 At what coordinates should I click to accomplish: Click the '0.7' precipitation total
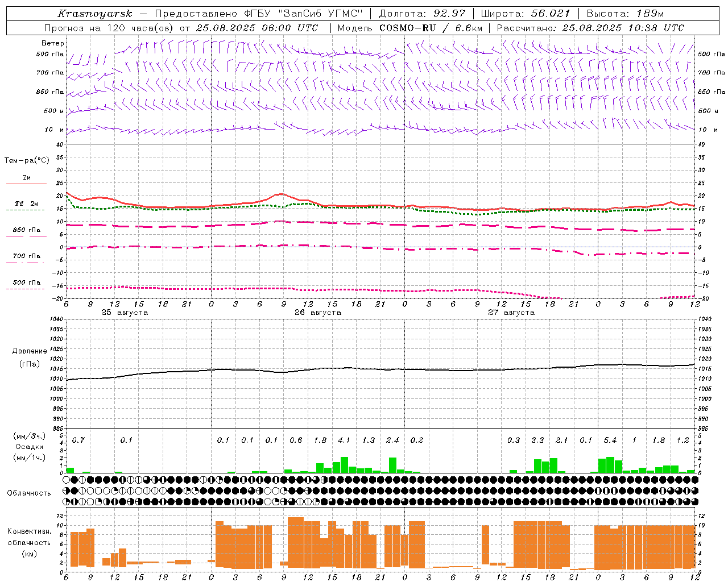[x=78, y=440]
